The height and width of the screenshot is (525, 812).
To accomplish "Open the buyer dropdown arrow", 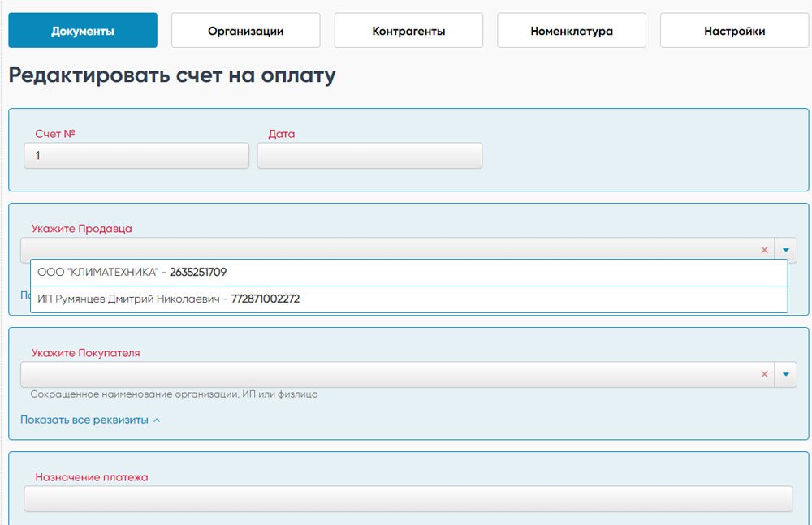I will tap(785, 374).
